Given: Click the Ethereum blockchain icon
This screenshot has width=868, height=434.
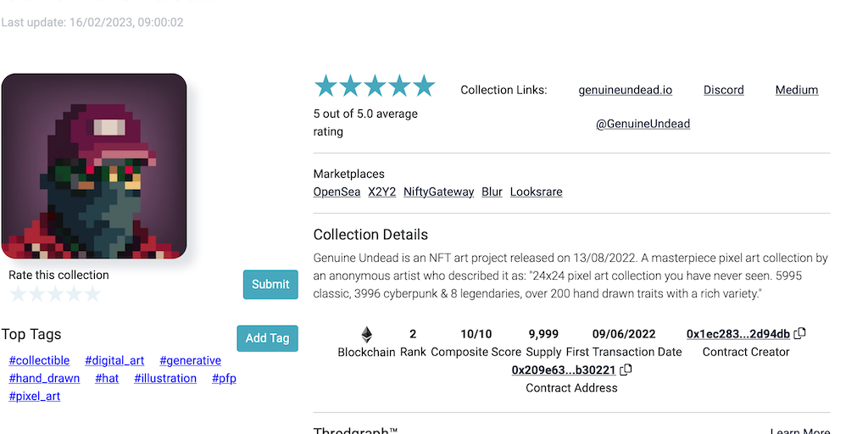Looking at the screenshot, I should tap(366, 335).
